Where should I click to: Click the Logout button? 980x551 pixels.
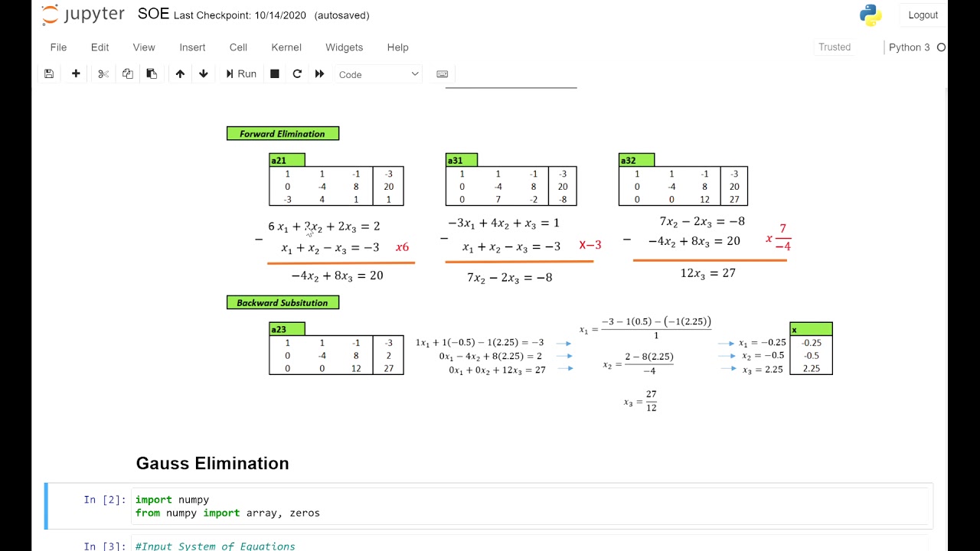923,15
